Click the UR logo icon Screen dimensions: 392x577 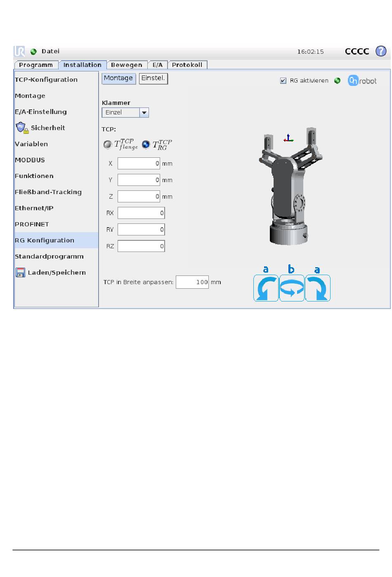coord(19,51)
